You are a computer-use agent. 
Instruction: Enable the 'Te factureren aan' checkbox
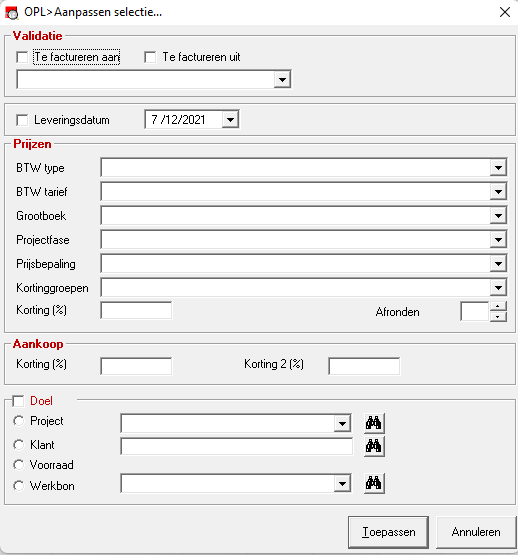pyautogui.click(x=22, y=57)
